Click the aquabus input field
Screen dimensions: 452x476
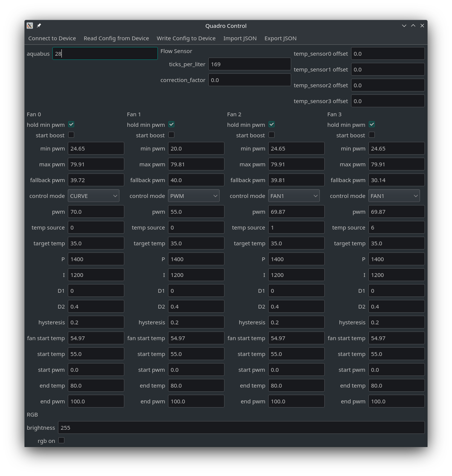(x=105, y=53)
